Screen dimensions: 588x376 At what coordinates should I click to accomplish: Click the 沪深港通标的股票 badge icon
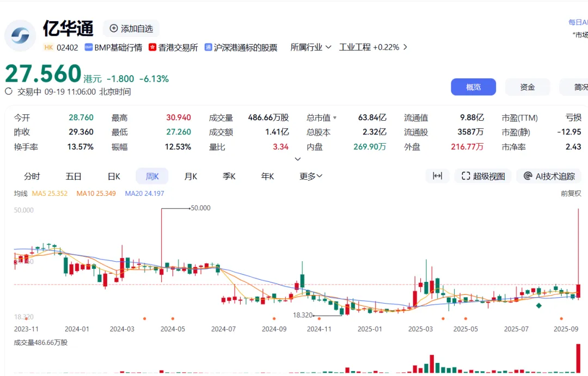coord(208,47)
